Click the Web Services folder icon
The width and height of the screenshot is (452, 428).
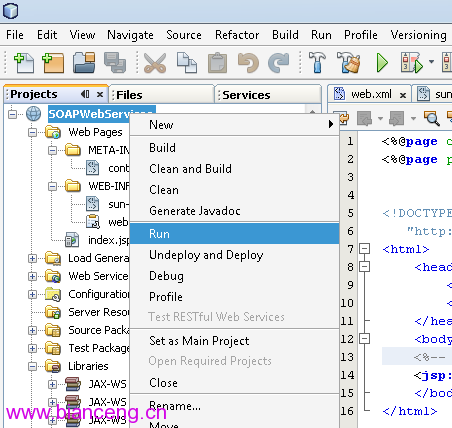click(53, 276)
